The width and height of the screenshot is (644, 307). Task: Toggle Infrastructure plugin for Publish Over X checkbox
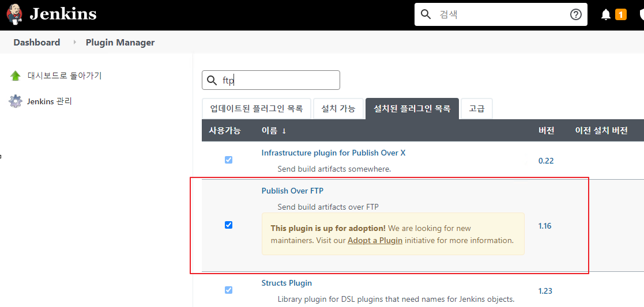point(229,160)
